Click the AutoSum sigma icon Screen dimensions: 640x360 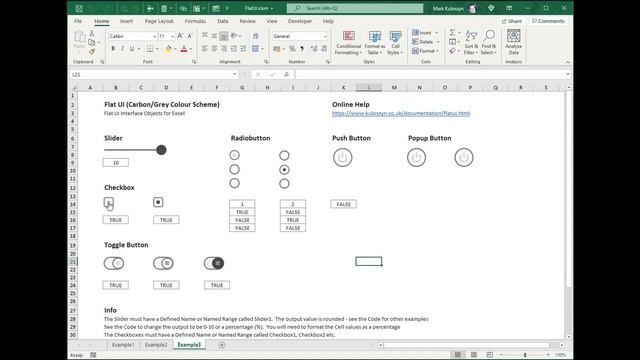[x=452, y=32]
